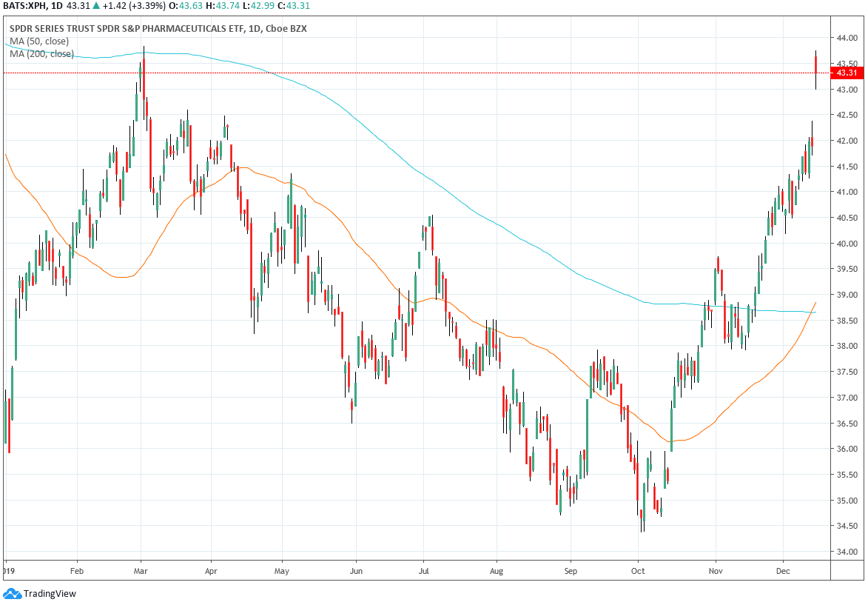Open the TradingView link text
This screenshot has width=868, height=605.
click(x=50, y=594)
